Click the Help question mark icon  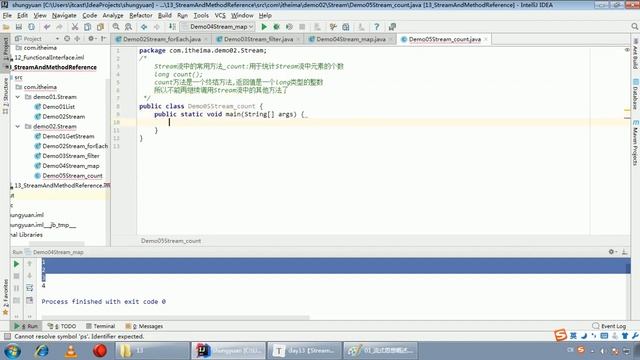coord(376,27)
